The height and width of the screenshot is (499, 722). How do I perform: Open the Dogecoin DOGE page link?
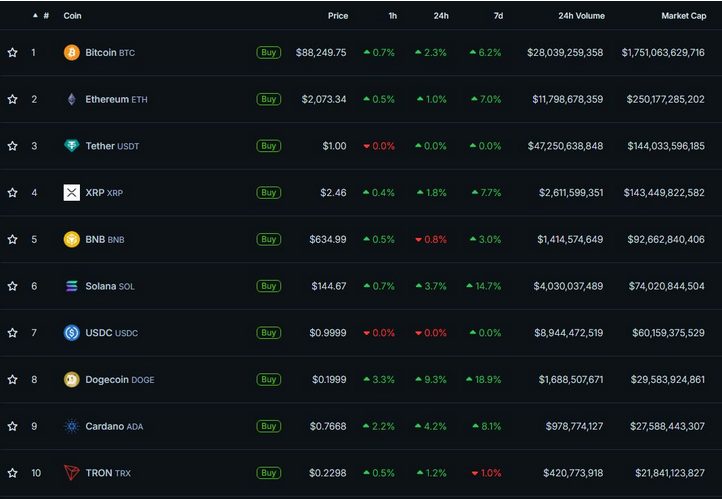[120, 379]
